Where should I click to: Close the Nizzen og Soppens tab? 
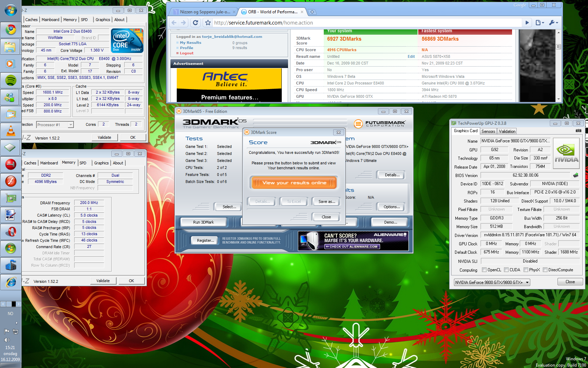click(234, 12)
